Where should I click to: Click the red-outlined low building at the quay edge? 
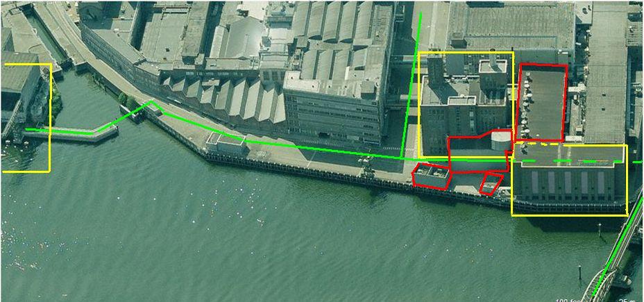tap(432, 176)
